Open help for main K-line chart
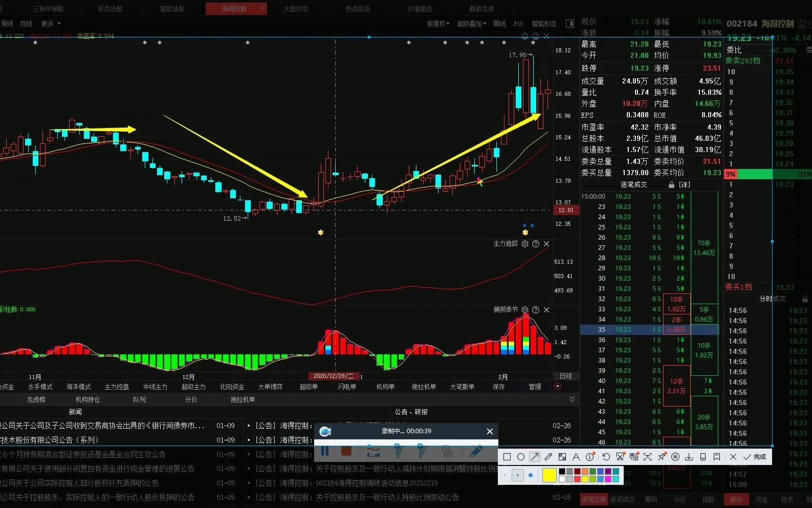This screenshot has width=812, height=508. [536, 36]
